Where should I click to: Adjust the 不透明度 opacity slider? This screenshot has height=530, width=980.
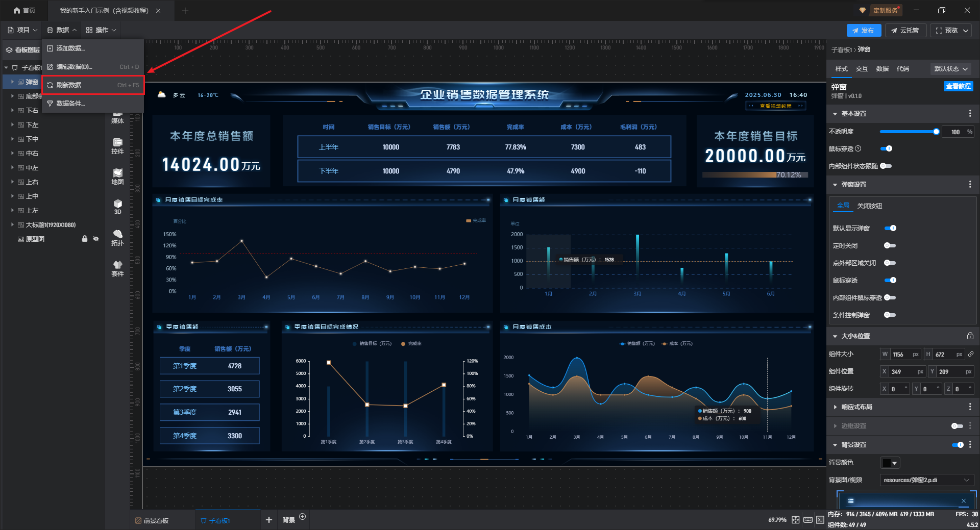click(x=909, y=132)
